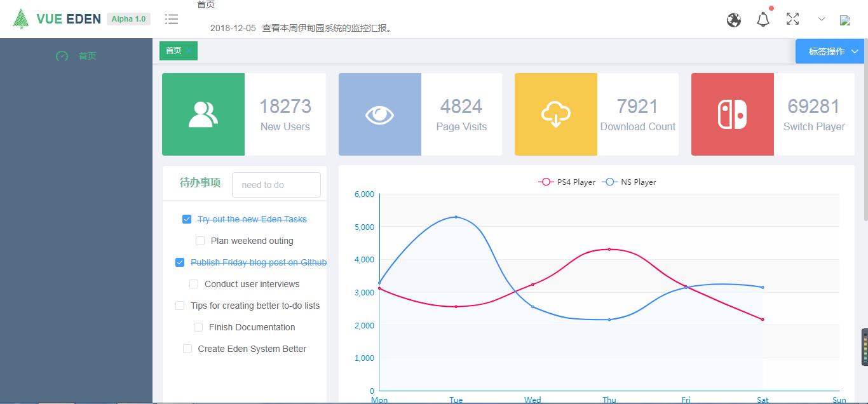Click the 7921 Download Count value
The image size is (868, 404).
tap(637, 106)
